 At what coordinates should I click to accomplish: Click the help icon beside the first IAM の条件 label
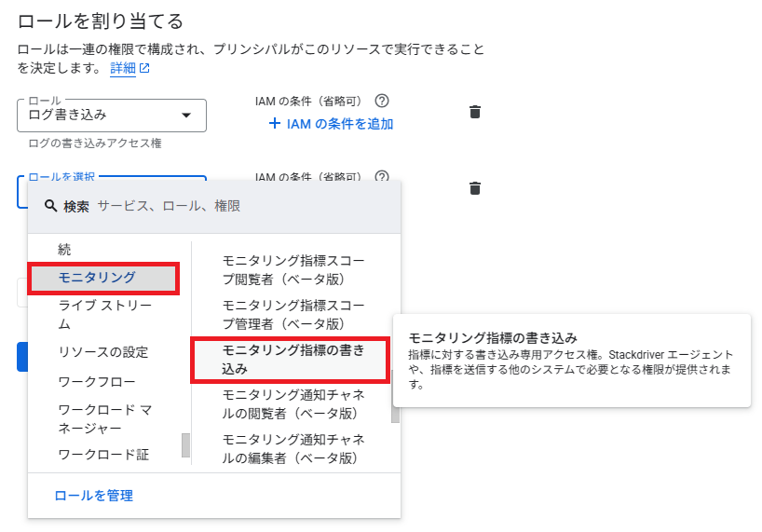(x=381, y=101)
